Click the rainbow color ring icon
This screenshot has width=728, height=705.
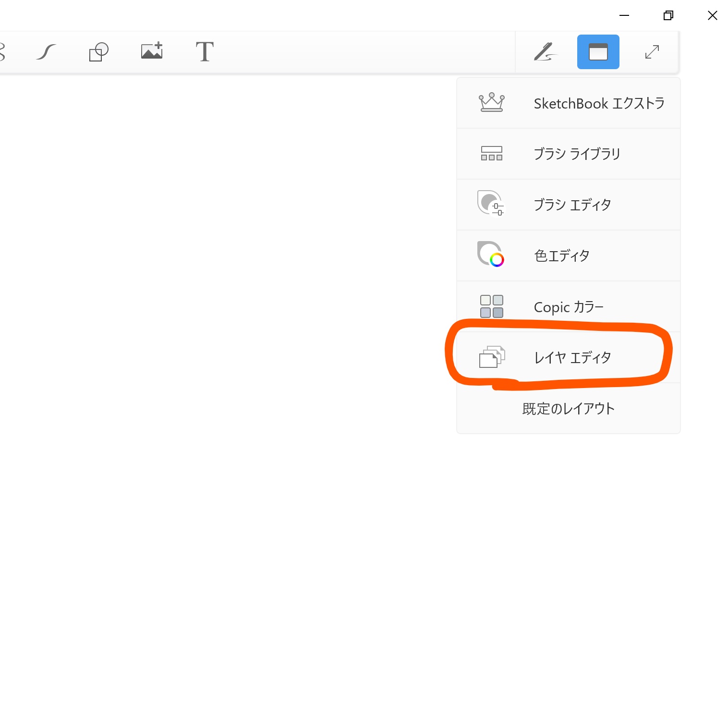point(497,260)
